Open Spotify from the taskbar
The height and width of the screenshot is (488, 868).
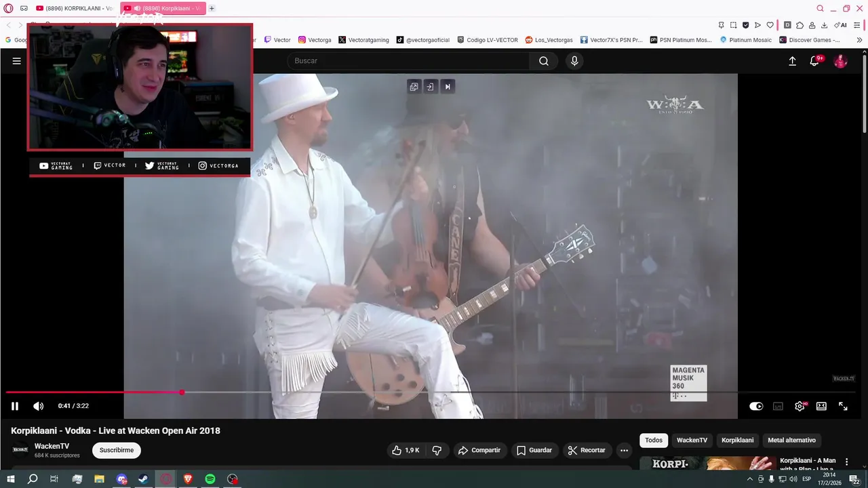(210, 479)
